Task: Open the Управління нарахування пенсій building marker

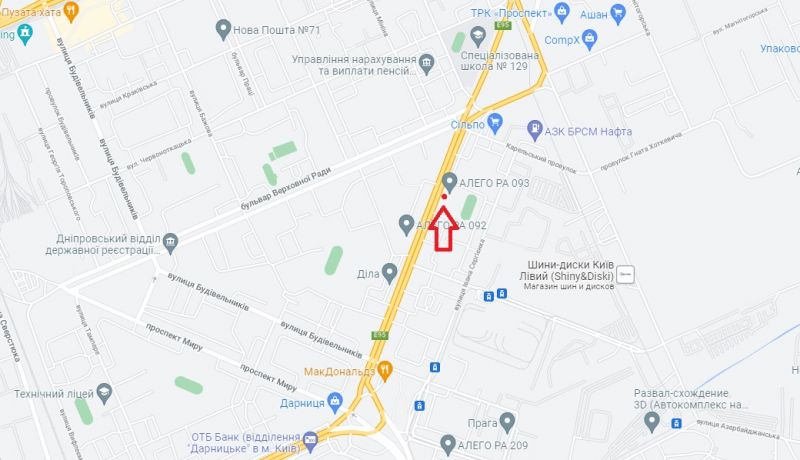Action: point(426,64)
